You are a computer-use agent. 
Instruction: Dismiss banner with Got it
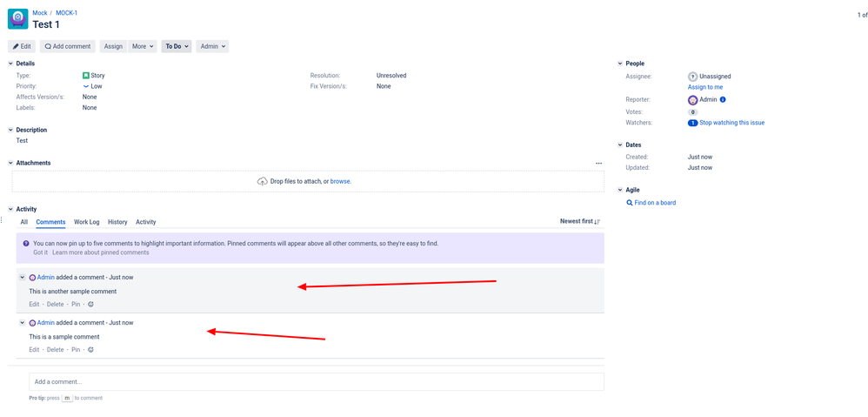(x=40, y=252)
